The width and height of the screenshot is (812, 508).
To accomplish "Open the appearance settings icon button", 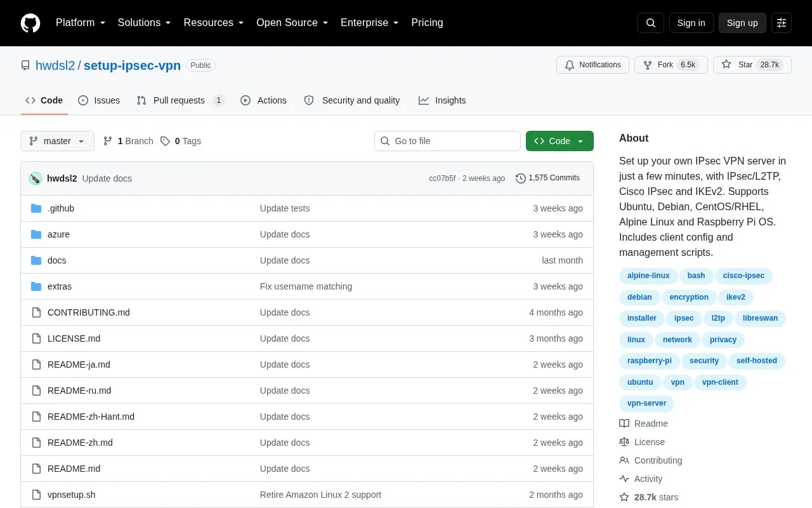I will (x=782, y=23).
